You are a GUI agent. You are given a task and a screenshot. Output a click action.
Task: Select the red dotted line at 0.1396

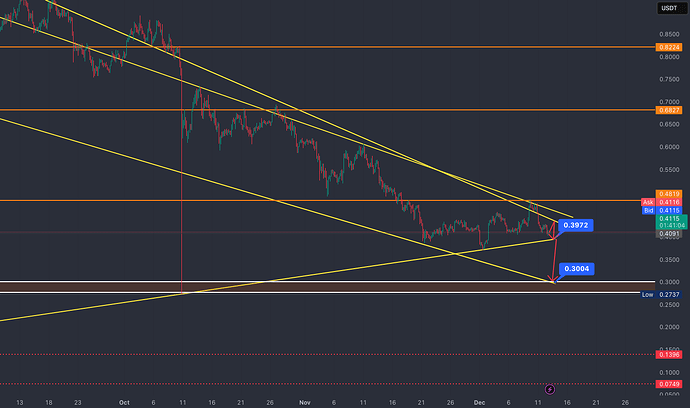tap(300, 355)
